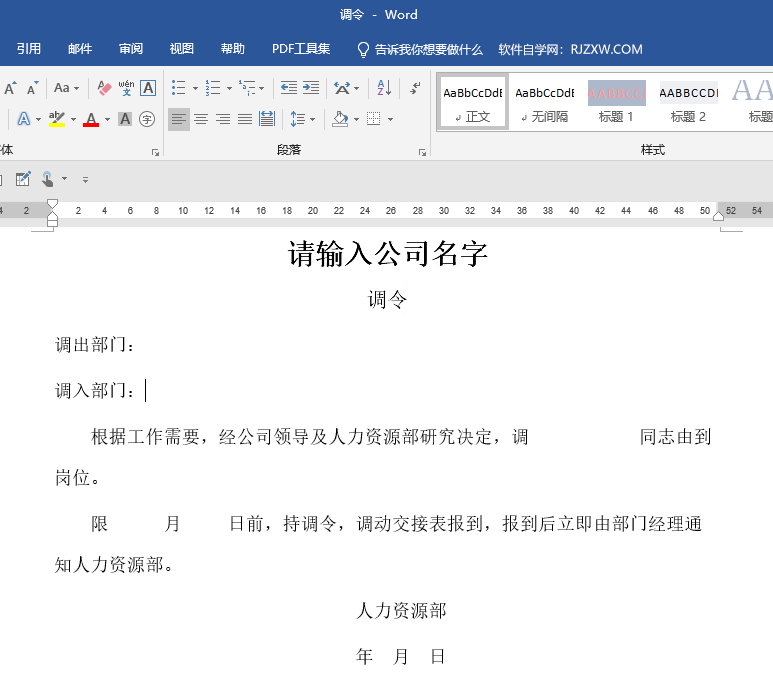This screenshot has width=773, height=680.
Task: Apply yellow text highlight color
Action: (57, 119)
